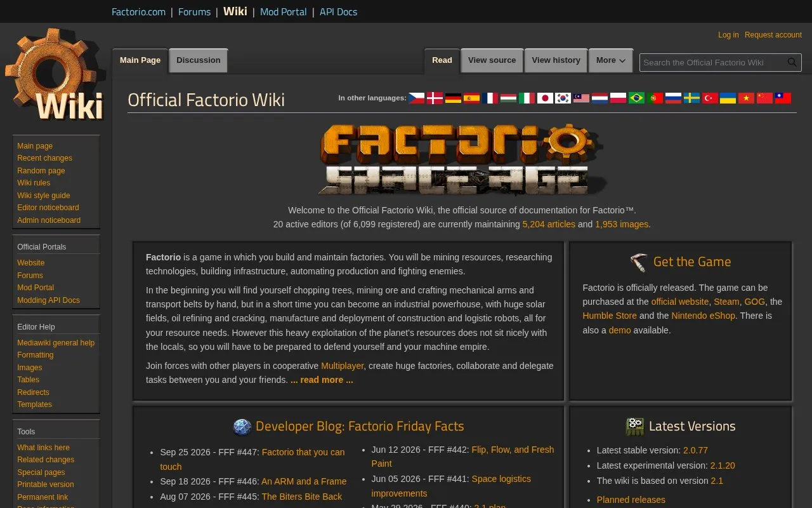Viewport: 812px width, 508px height.
Task: Click the pickaxe icon beside Get the Game
Action: pos(639,262)
